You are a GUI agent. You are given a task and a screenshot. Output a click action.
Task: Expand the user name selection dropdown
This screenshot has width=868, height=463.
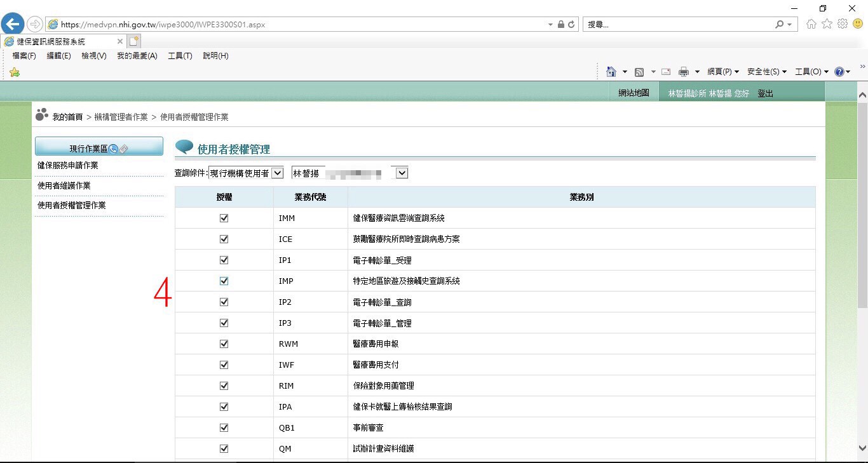402,173
